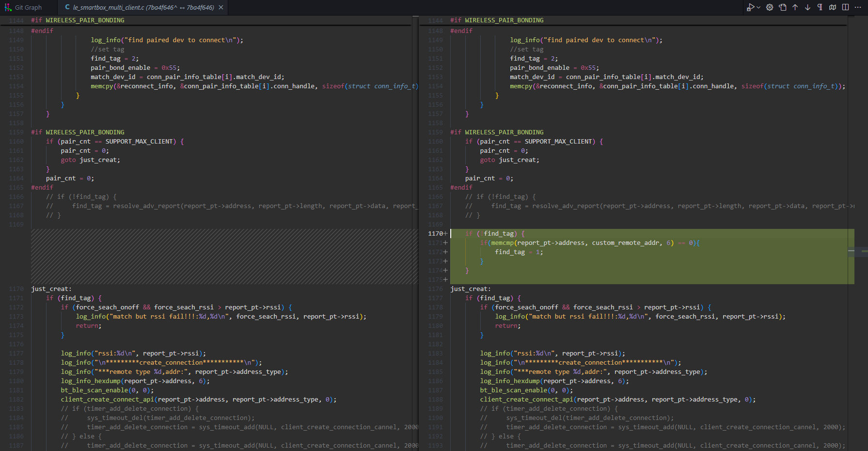
Task: Select line number 1188 in the modified pane
Action: (435, 400)
